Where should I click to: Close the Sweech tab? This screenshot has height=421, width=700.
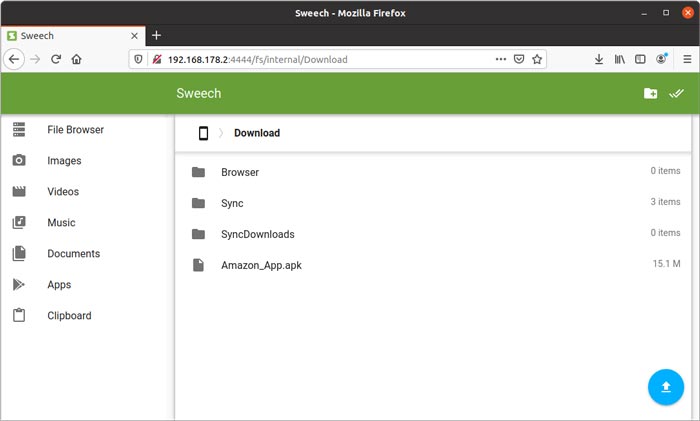click(134, 36)
